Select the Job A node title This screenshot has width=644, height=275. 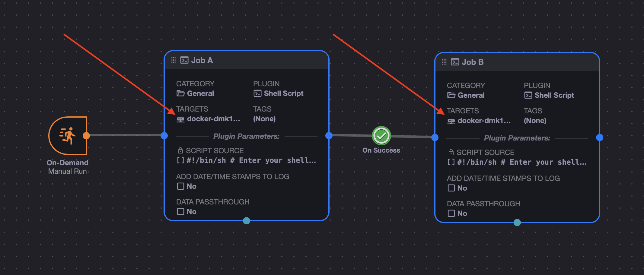(x=202, y=60)
